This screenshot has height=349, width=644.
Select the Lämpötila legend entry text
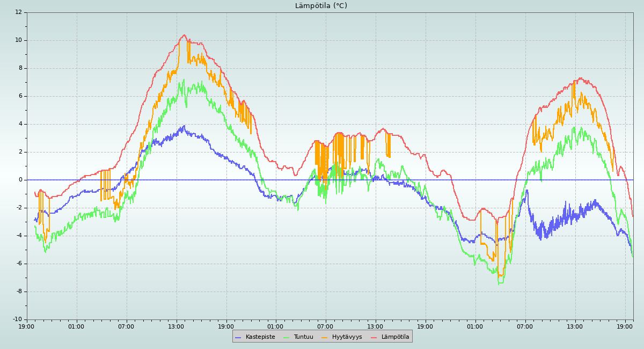click(x=395, y=337)
